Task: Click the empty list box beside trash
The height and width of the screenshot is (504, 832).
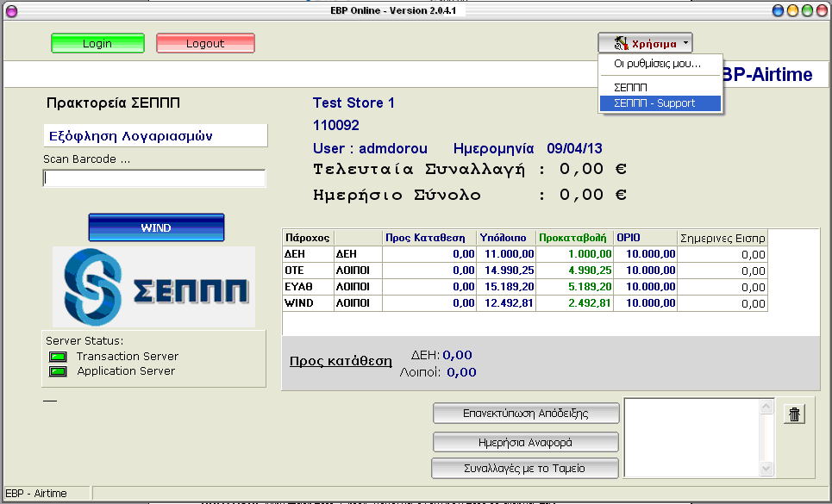Action: coord(692,438)
